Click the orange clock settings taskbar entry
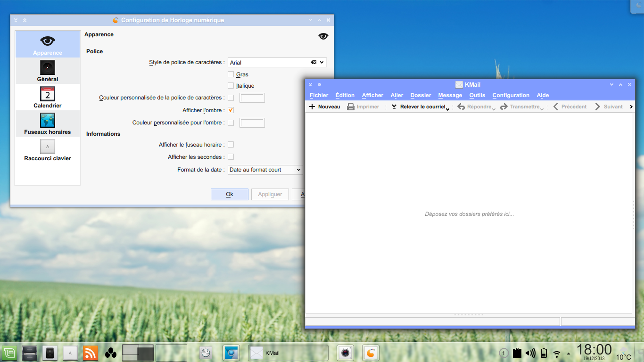Viewport: 644px width, 362px height. click(371, 353)
